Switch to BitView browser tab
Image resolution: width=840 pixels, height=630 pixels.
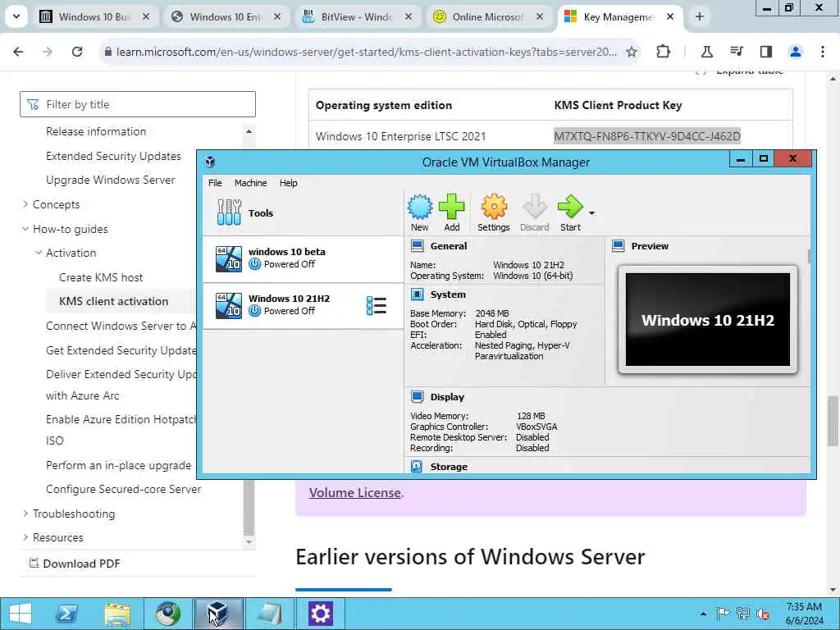tap(357, 16)
